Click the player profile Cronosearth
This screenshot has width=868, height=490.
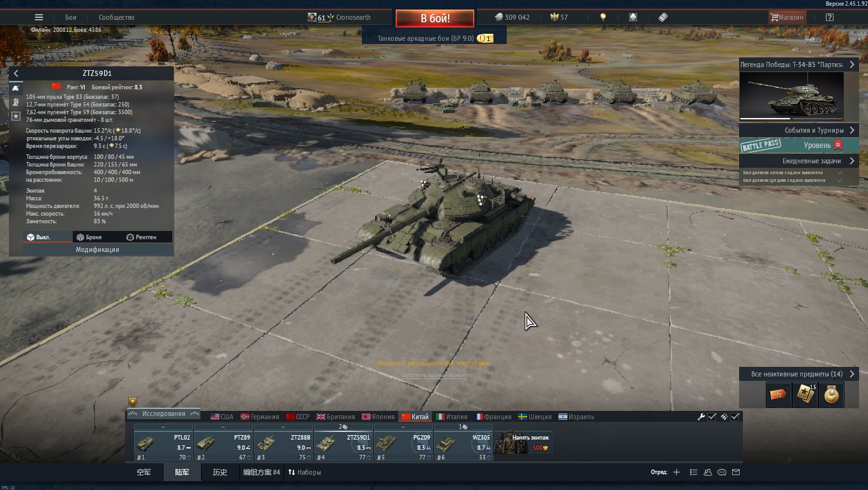tap(339, 17)
